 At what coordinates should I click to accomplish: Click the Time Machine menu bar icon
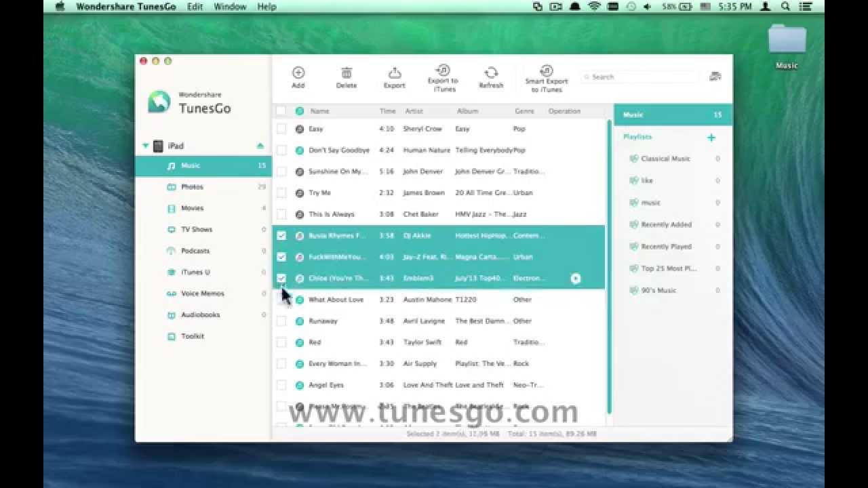tap(631, 7)
